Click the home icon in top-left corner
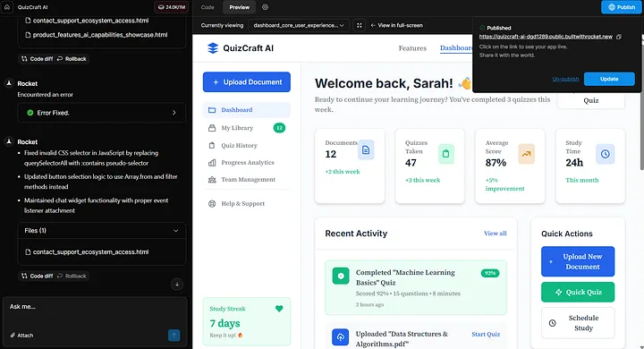644x349 pixels. coord(7,7)
